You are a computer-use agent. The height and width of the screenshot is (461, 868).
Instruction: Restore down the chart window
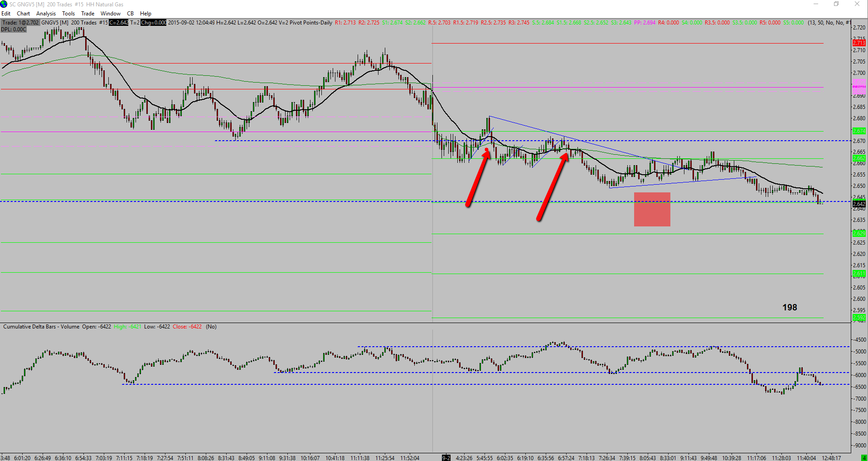coord(836,4)
